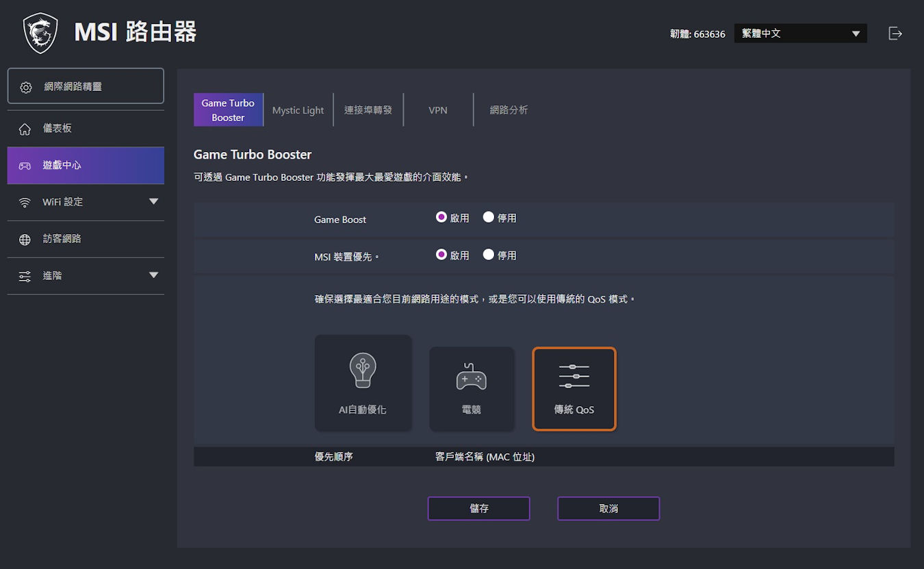Expand the 進階 sidebar section

pyautogui.click(x=153, y=275)
